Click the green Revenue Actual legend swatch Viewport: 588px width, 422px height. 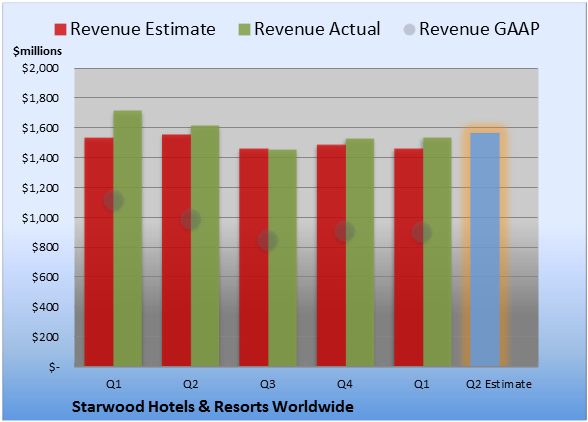click(x=244, y=30)
